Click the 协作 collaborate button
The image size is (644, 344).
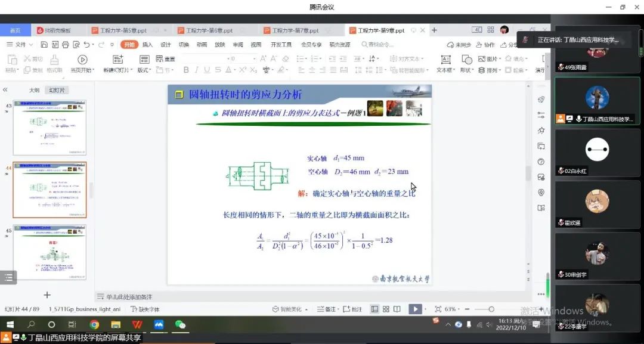click(485, 45)
